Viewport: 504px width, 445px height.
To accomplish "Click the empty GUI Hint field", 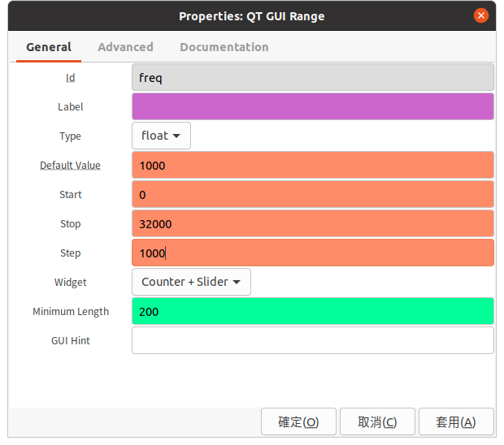I will [x=312, y=340].
